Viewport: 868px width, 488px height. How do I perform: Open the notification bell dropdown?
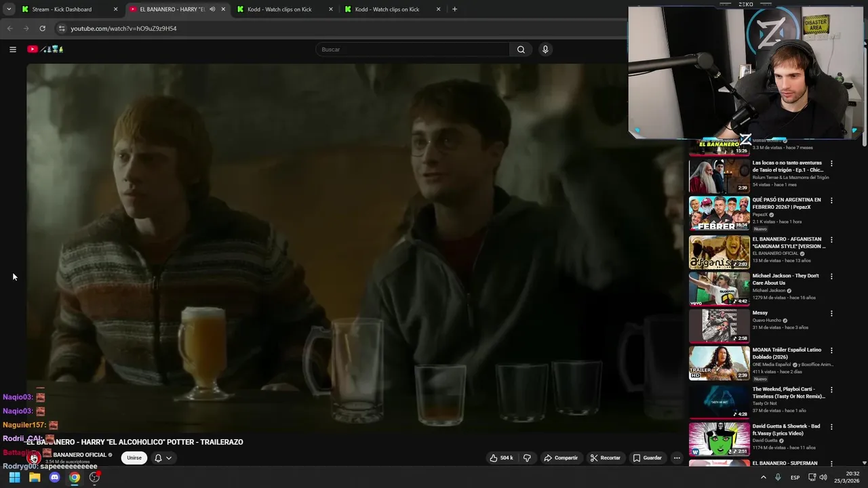tap(163, 458)
